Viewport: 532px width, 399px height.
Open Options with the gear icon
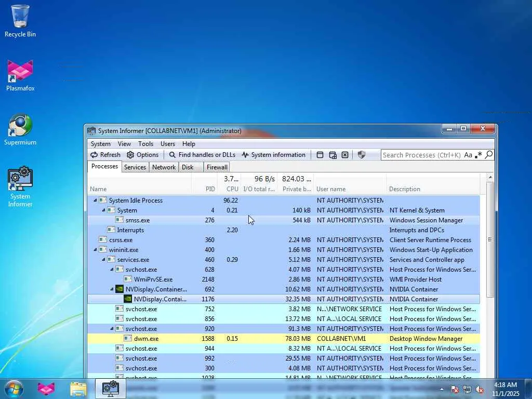pos(142,155)
